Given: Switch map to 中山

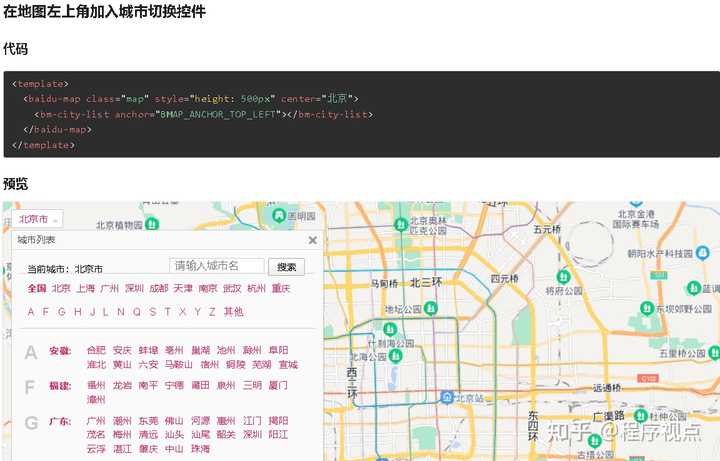Looking at the screenshot, I should 174,449.
